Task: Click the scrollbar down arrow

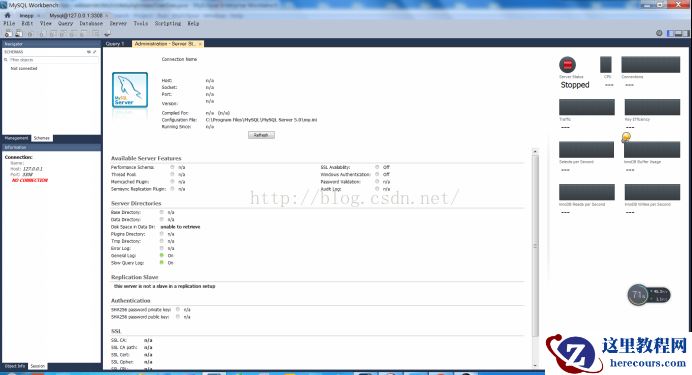Action: pyautogui.click(x=535, y=365)
